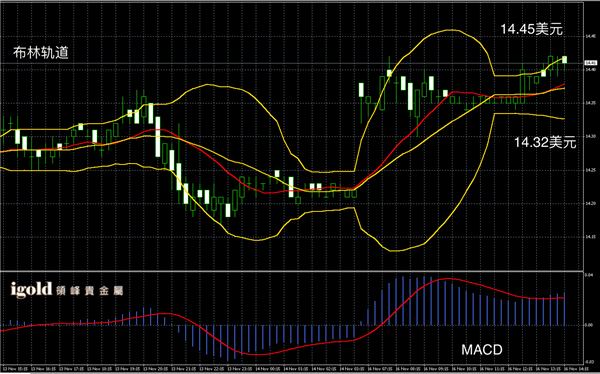Click the current price tag on price axis
This screenshot has width=600, height=374.
591,63
